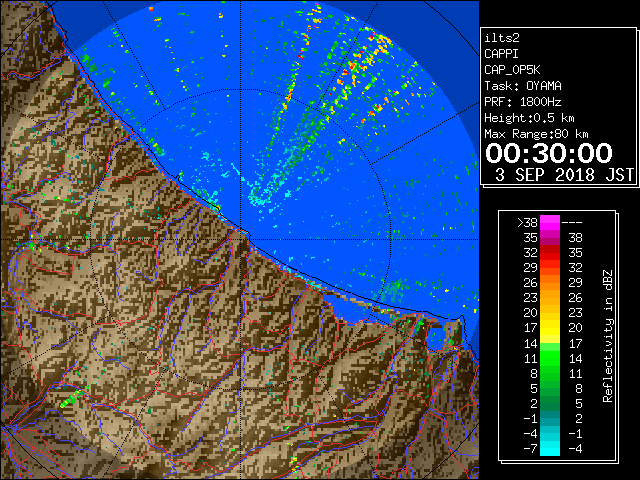Click the magenta >38 dBZ color swatch
This screenshot has height=480, width=640.
coord(550,223)
